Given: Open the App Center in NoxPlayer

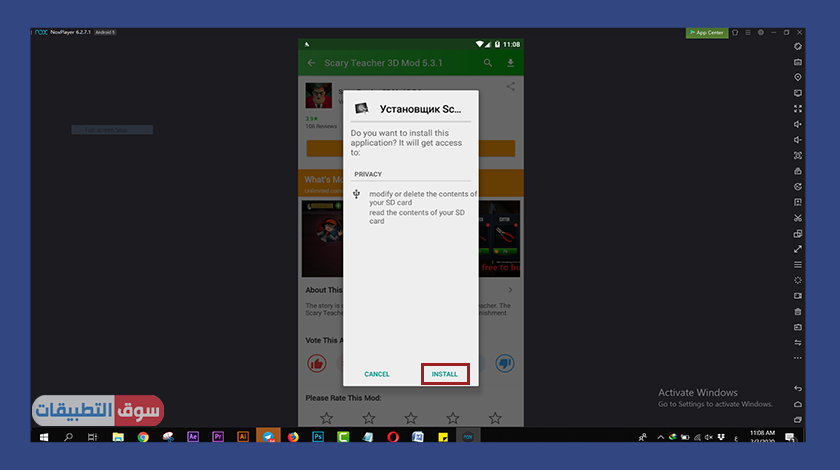Looking at the screenshot, I should tap(707, 33).
